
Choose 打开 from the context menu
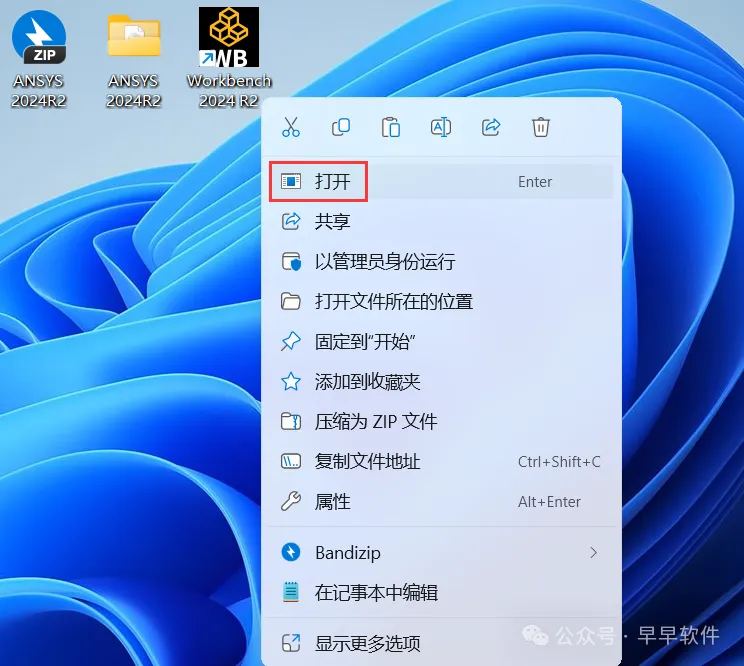[441, 182]
